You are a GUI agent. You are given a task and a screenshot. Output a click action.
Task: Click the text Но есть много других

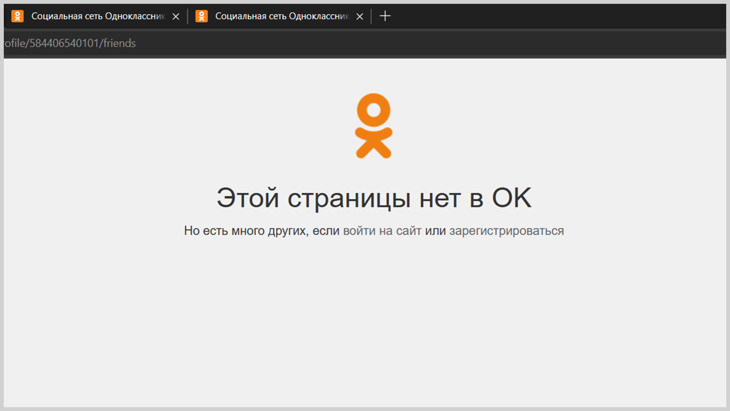[x=245, y=231]
